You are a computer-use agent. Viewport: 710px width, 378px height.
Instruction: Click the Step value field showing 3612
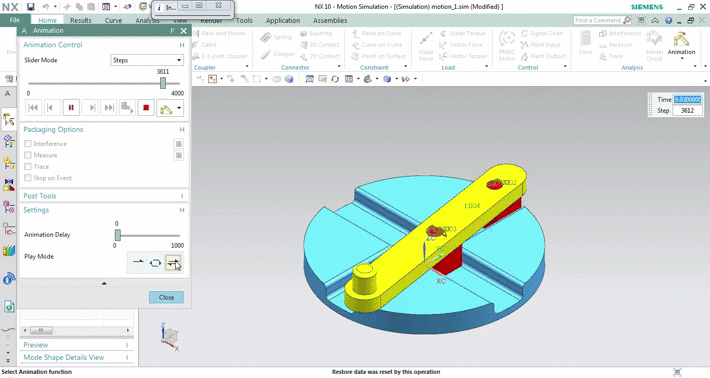point(687,110)
